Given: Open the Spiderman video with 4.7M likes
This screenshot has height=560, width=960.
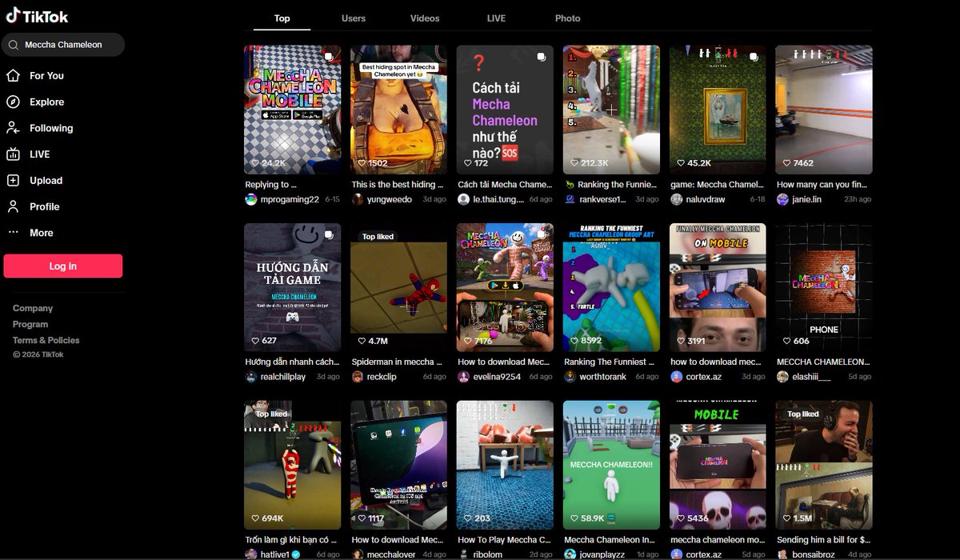Looking at the screenshot, I should [x=399, y=287].
